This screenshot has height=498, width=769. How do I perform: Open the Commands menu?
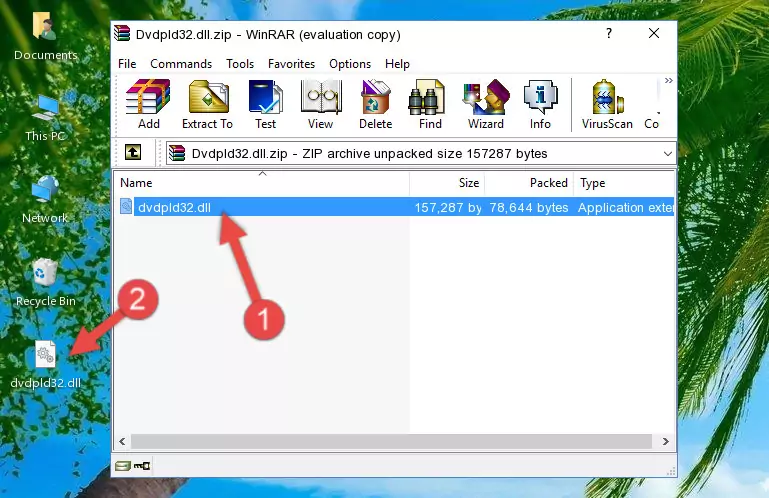[x=181, y=64]
